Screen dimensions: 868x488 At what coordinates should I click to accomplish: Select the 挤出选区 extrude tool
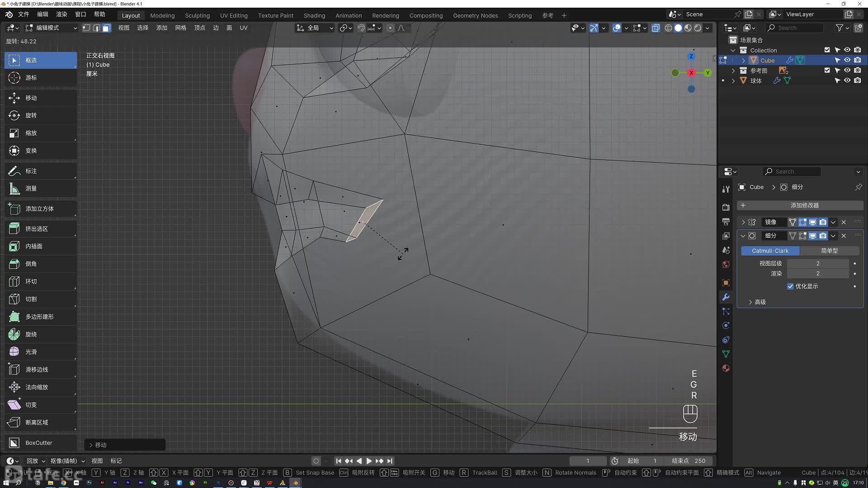coord(41,229)
